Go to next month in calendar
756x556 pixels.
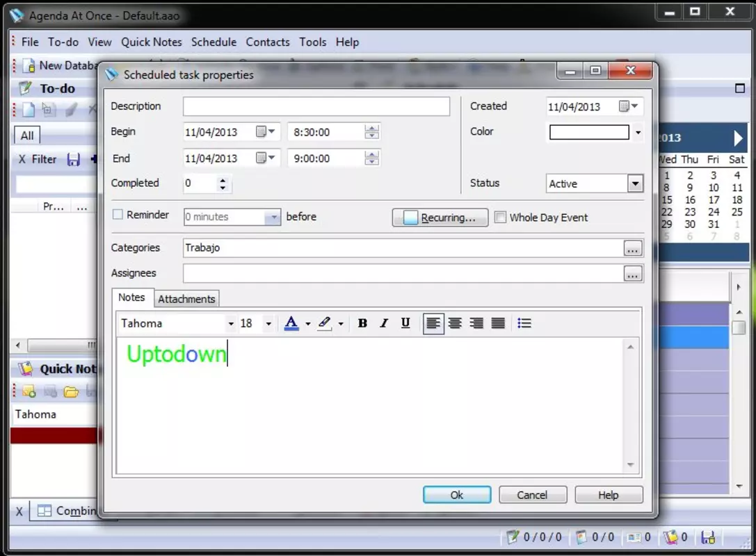tap(738, 138)
